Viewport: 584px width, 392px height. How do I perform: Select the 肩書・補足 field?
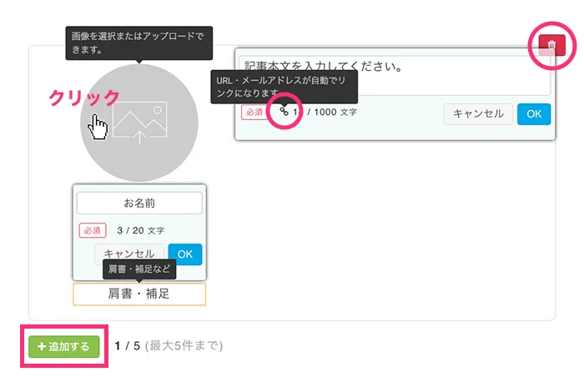click(x=139, y=294)
